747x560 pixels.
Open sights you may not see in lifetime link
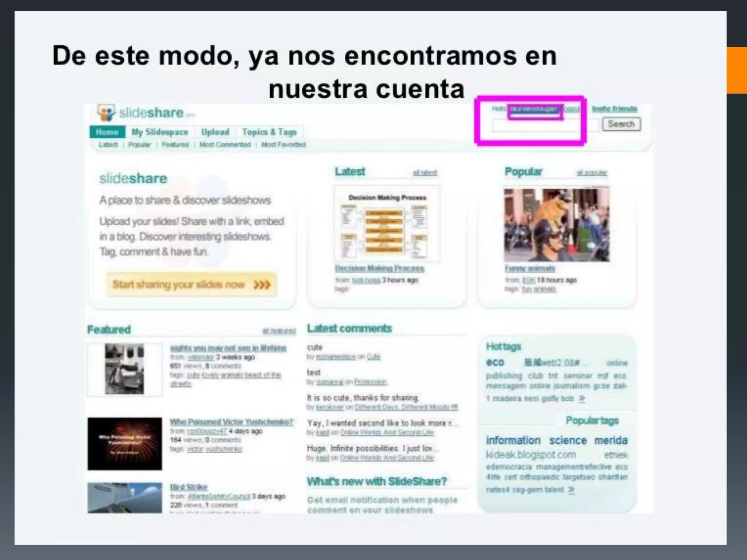228,348
